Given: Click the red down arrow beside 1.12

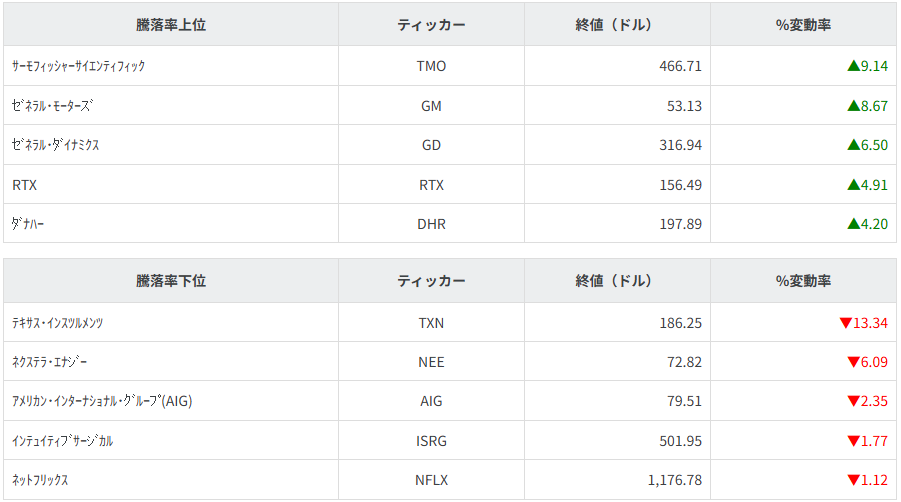Looking at the screenshot, I should tap(853, 480).
